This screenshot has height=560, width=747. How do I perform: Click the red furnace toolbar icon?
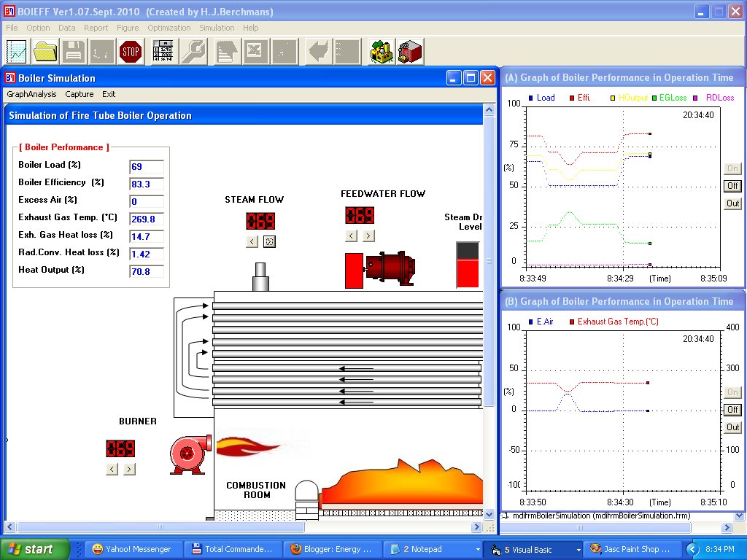point(409,51)
